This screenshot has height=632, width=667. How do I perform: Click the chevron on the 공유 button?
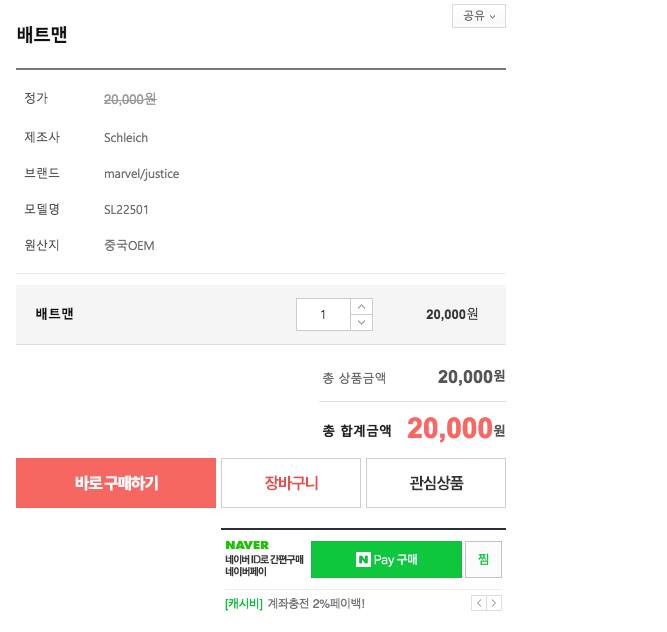[x=493, y=17]
